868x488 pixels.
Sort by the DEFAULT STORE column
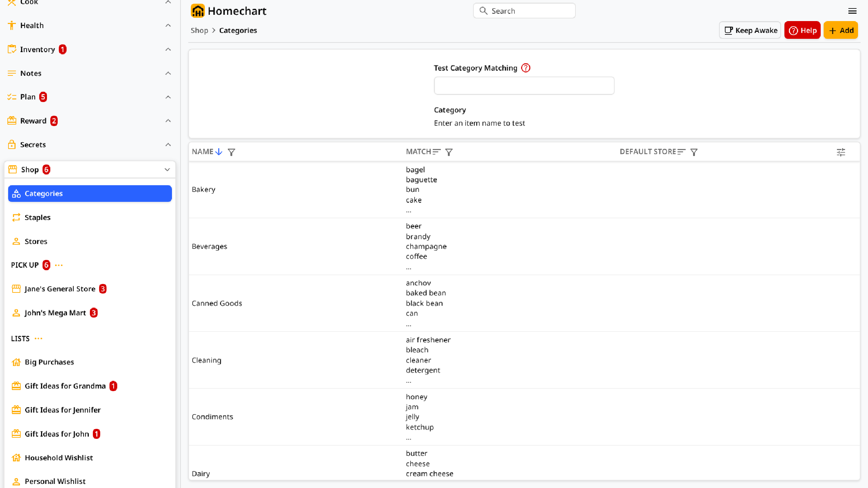682,152
